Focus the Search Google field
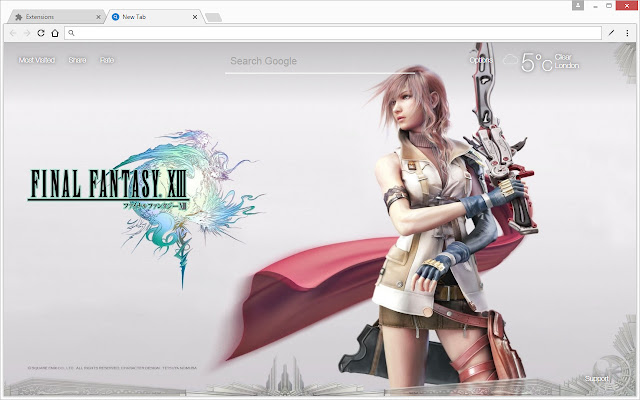The image size is (640, 400). tap(320, 61)
